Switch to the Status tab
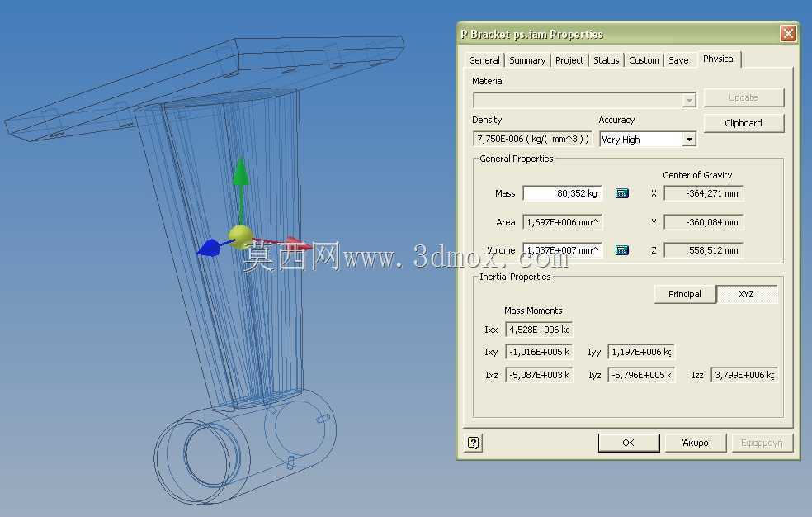 pos(607,60)
